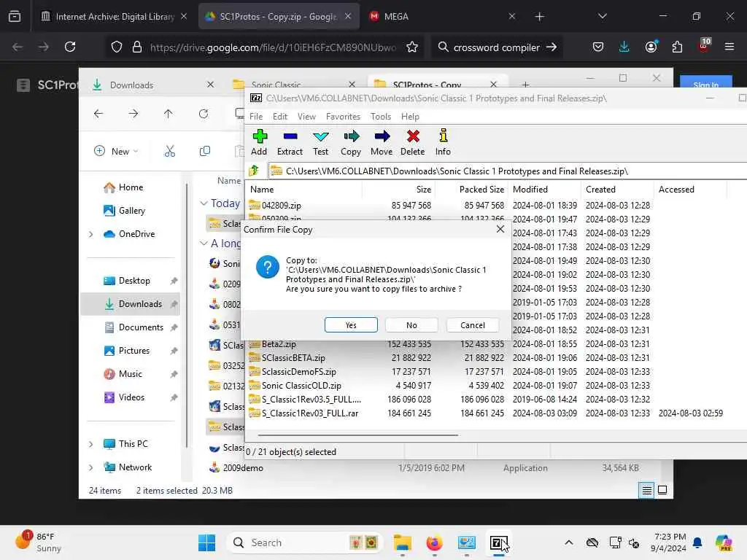Click the Explorer Copy icon
Image resolution: width=747 pixels, height=560 pixels.
(x=205, y=151)
